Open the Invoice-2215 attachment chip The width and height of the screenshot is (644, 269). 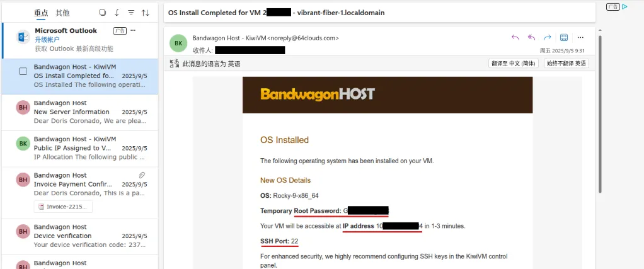pyautogui.click(x=63, y=207)
